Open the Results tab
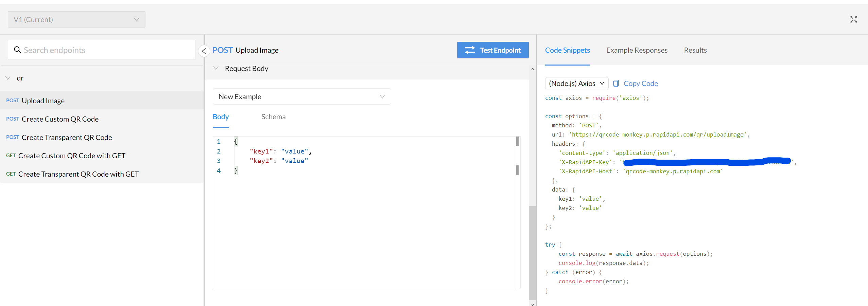This screenshot has width=868, height=306. pyautogui.click(x=695, y=50)
